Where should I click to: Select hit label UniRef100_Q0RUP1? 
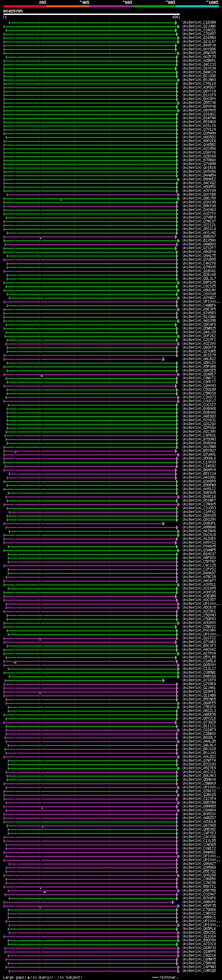[x=199, y=524]
